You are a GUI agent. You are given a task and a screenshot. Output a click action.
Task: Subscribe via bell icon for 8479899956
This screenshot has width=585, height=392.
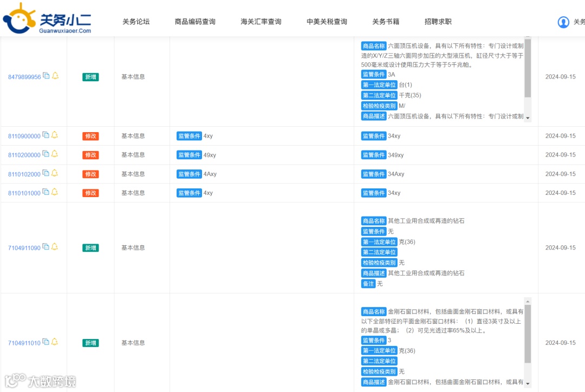pos(55,76)
